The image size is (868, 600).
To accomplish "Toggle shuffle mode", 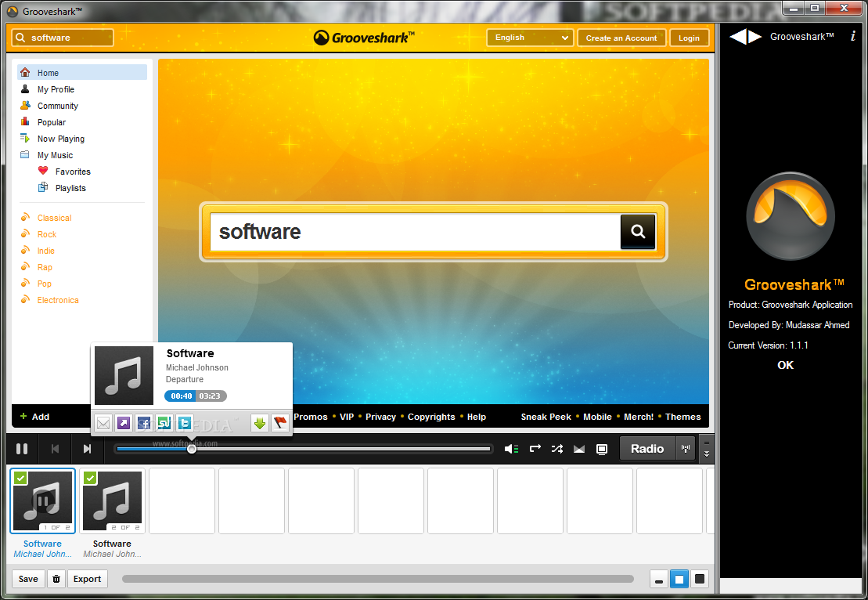I will tap(557, 449).
